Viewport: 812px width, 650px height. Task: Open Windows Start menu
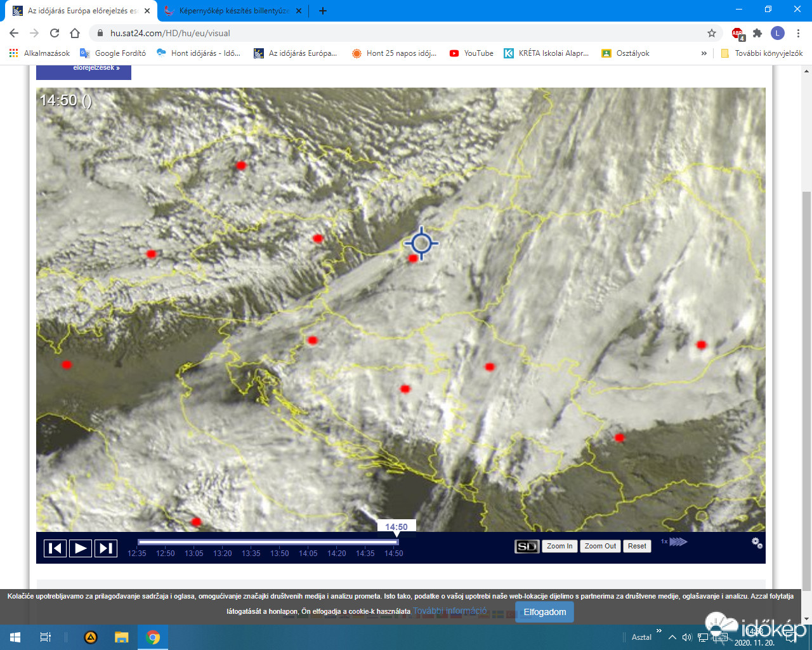pos(15,637)
